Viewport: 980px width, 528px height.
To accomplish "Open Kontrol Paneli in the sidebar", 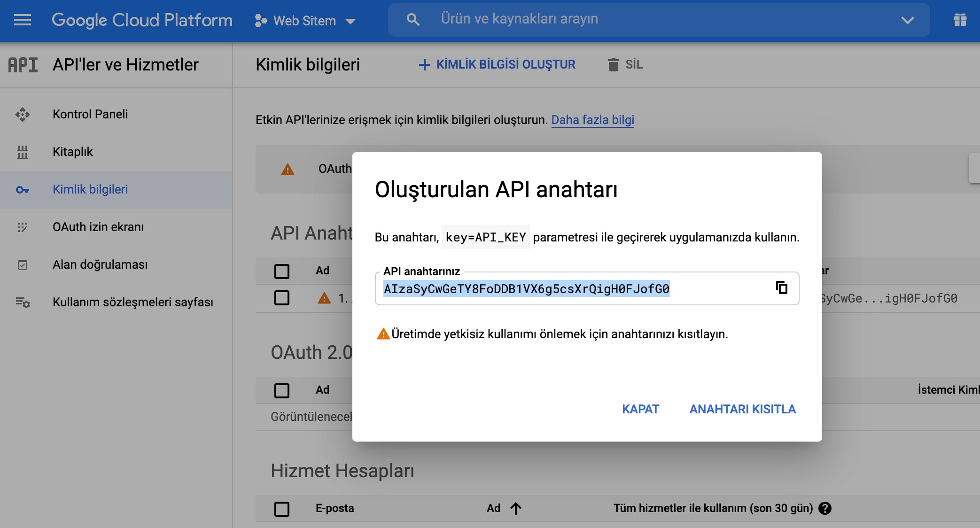I will tap(116, 114).
